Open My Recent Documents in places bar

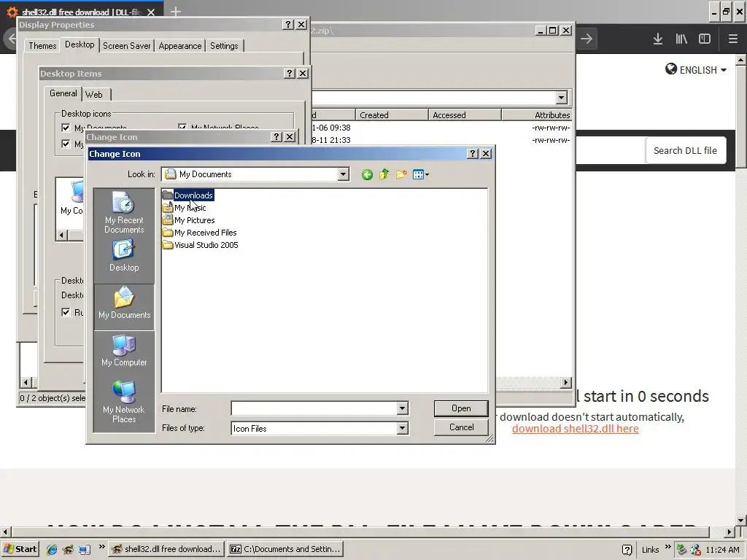124,213
